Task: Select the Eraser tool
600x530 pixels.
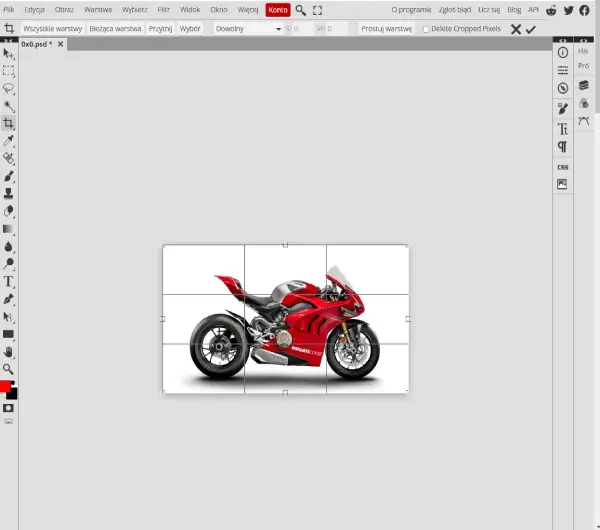Action: [8, 211]
